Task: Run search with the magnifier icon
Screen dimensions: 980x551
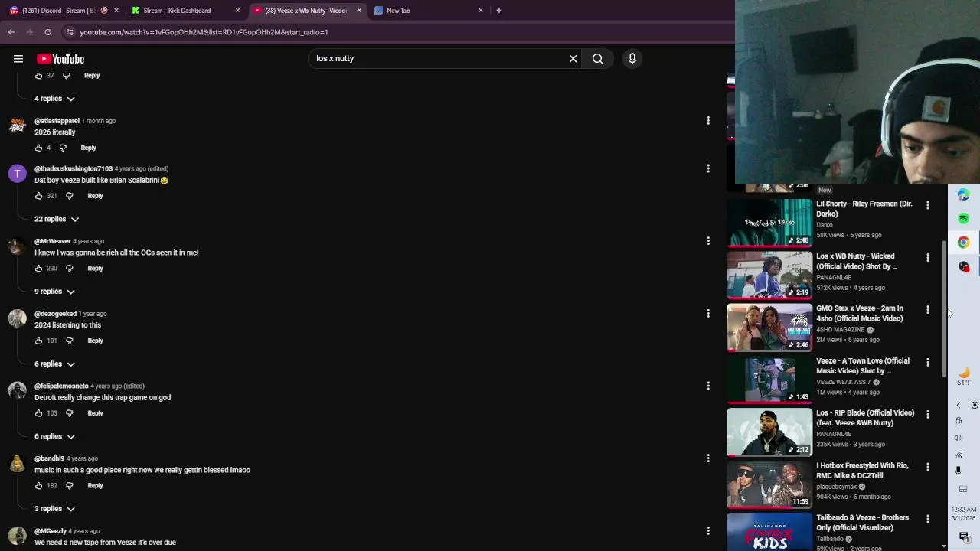Action: 598,59
